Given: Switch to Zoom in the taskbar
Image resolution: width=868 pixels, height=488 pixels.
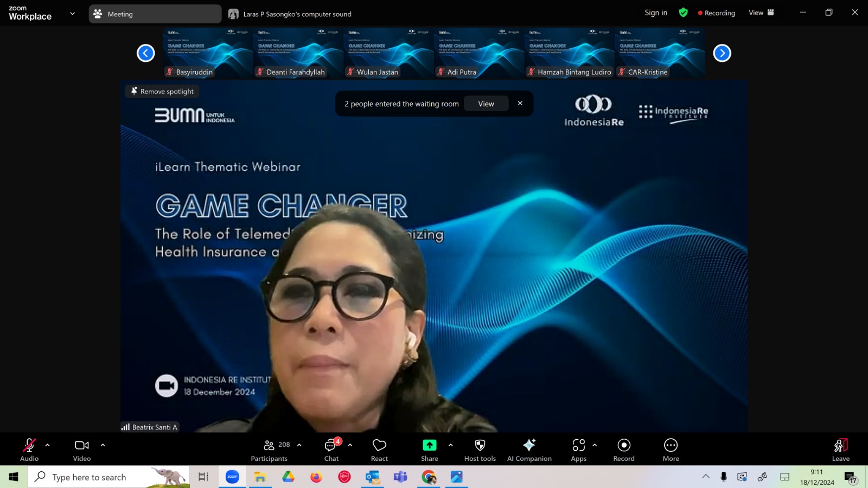Looking at the screenshot, I should (232, 477).
